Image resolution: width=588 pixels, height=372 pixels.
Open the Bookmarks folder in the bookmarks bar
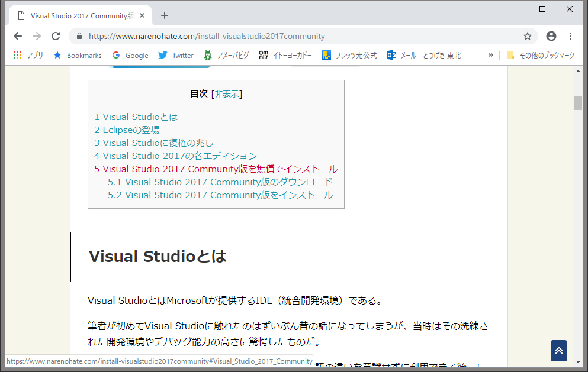pyautogui.click(x=78, y=55)
